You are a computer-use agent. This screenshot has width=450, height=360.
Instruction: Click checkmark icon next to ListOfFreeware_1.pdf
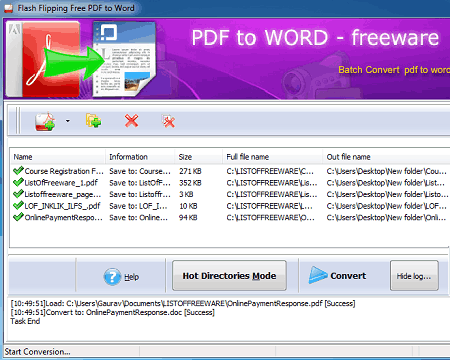pos(18,182)
